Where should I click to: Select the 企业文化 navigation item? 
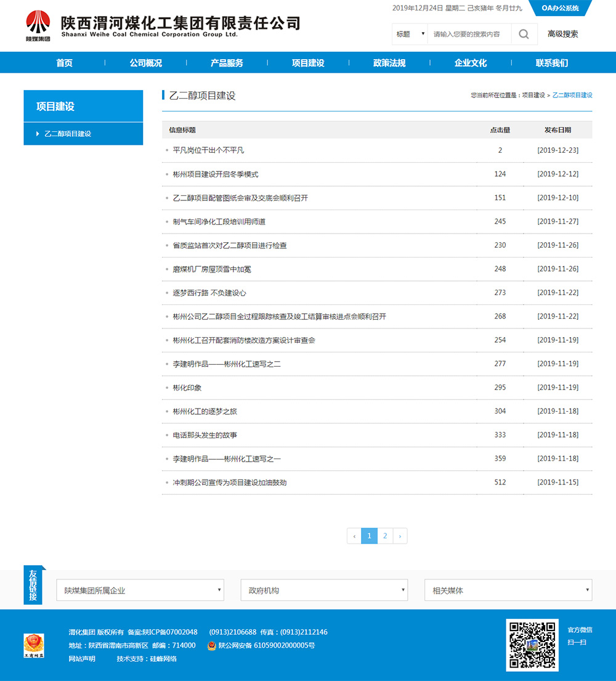click(471, 63)
